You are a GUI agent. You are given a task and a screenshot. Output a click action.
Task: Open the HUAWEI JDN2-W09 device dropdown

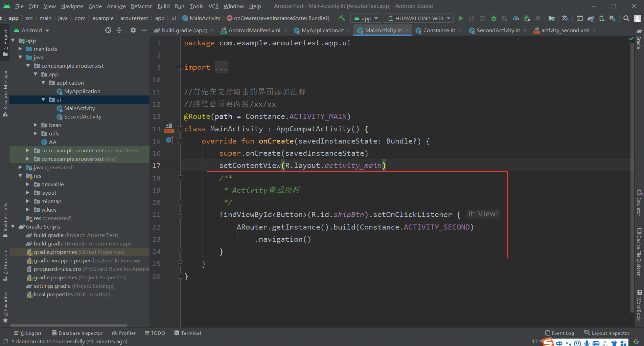tap(419, 18)
